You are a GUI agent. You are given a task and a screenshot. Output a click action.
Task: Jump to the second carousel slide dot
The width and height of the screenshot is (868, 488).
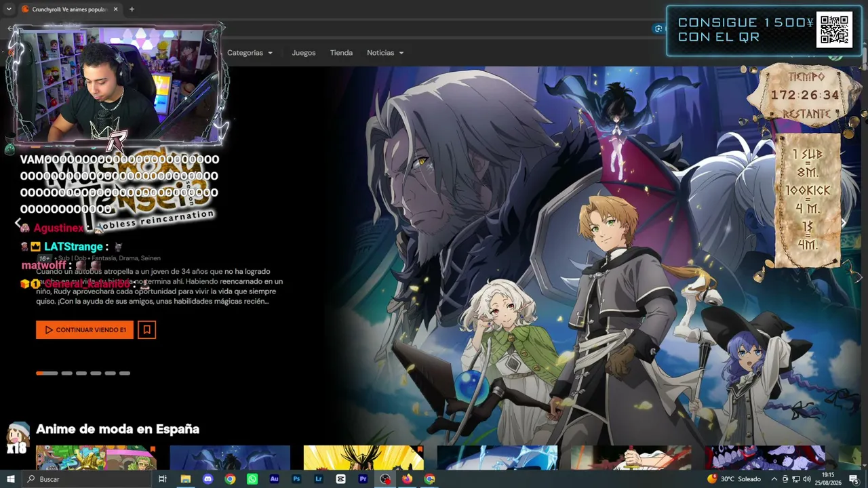click(x=66, y=373)
